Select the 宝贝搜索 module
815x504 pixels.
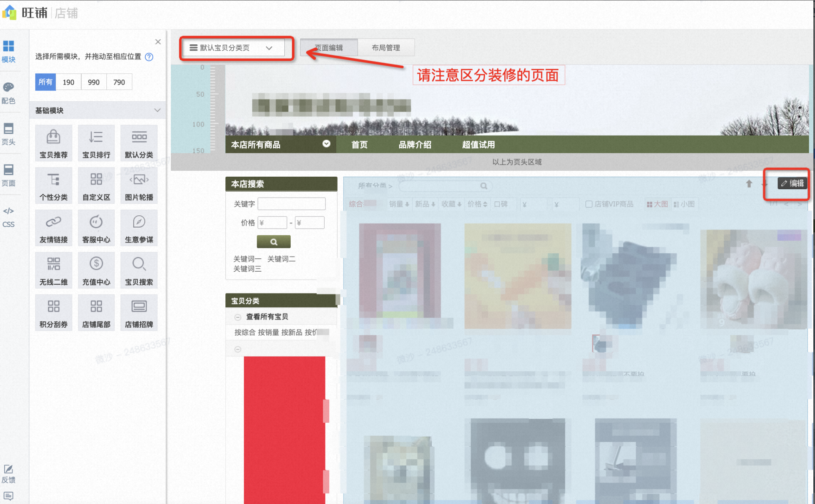[x=139, y=270]
